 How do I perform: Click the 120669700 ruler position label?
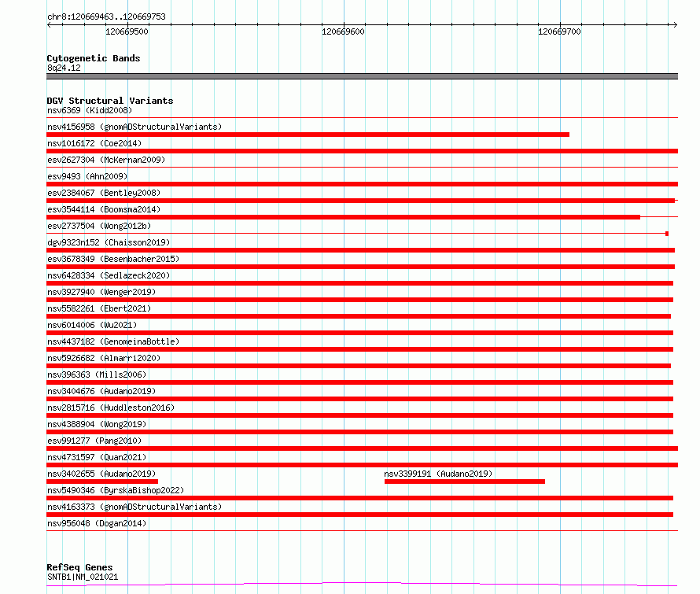tap(559, 31)
